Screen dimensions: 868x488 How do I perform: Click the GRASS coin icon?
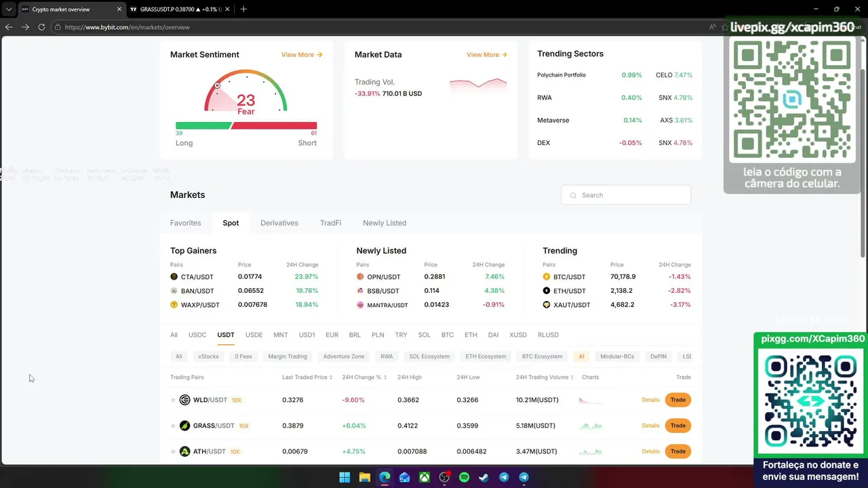184,426
